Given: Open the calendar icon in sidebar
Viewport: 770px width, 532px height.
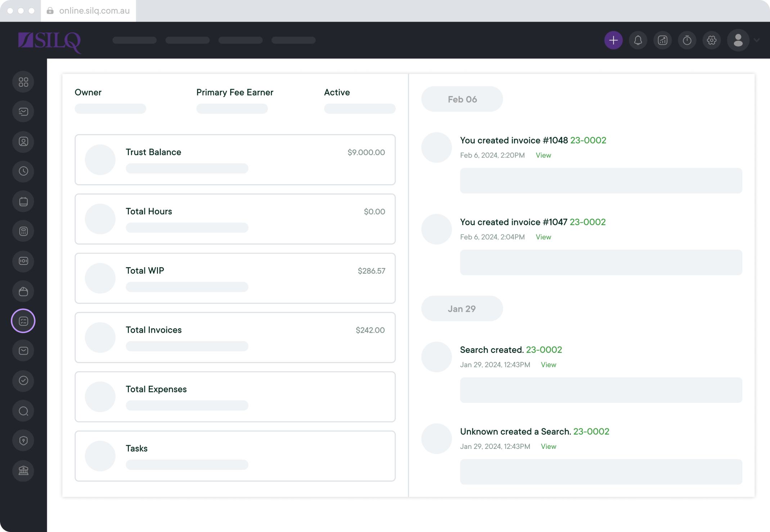Looking at the screenshot, I should pos(23,201).
